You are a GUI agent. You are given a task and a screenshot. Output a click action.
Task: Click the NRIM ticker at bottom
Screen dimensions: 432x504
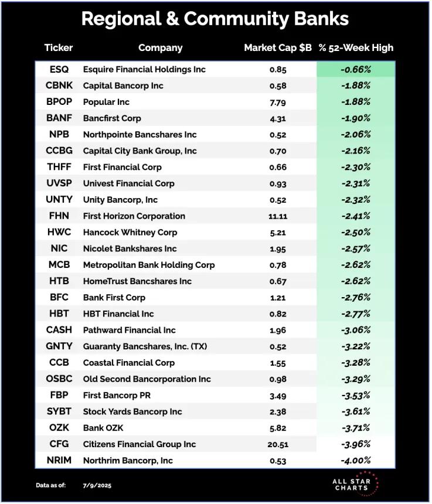pyautogui.click(x=59, y=460)
